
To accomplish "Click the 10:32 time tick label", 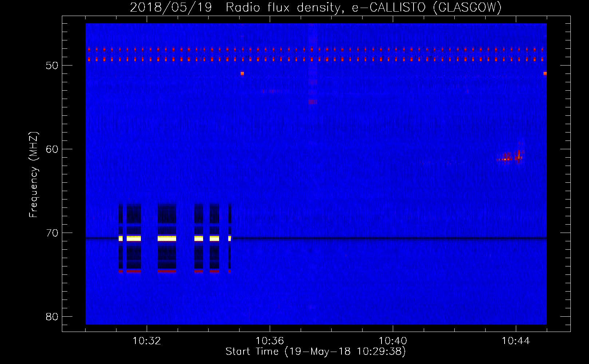I will click(x=147, y=341).
